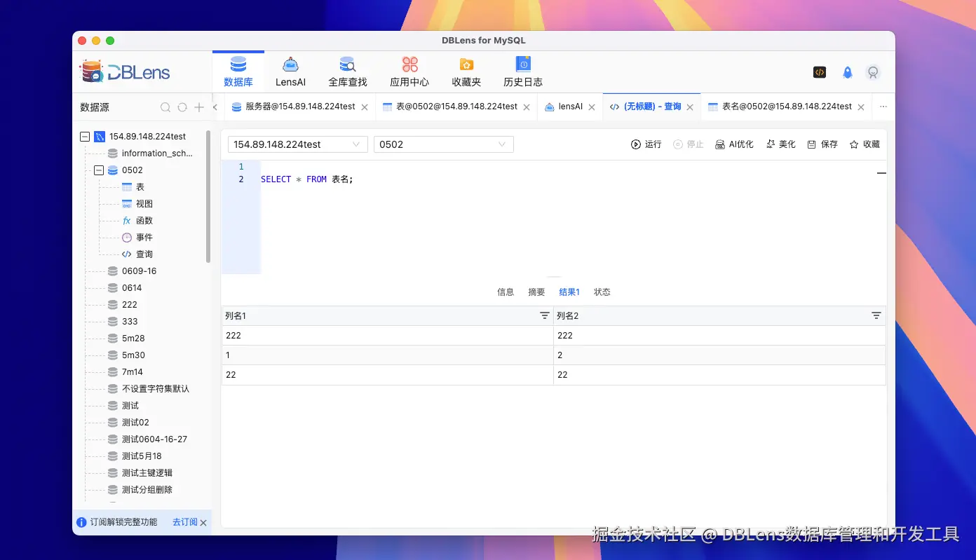Open 全库查找 global search
The height and width of the screenshot is (560, 976).
(x=348, y=73)
